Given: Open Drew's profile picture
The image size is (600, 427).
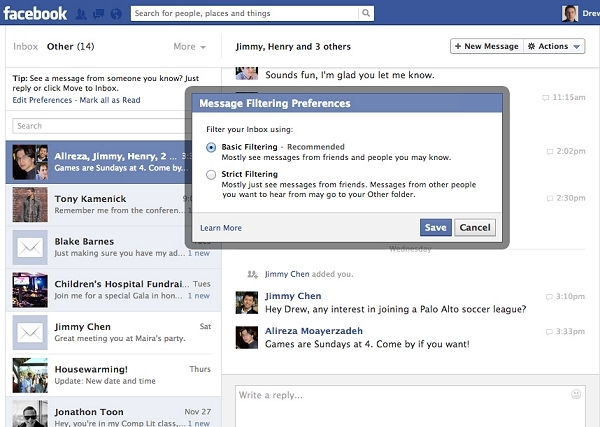Looking at the screenshot, I should (570, 13).
